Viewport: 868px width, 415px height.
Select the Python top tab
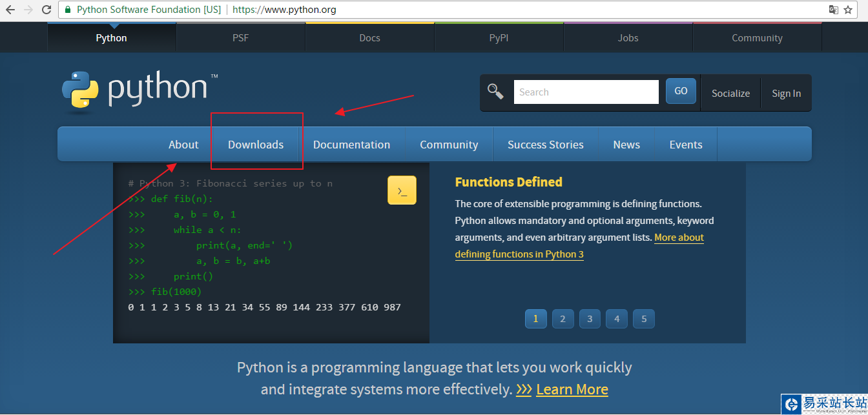(x=112, y=37)
